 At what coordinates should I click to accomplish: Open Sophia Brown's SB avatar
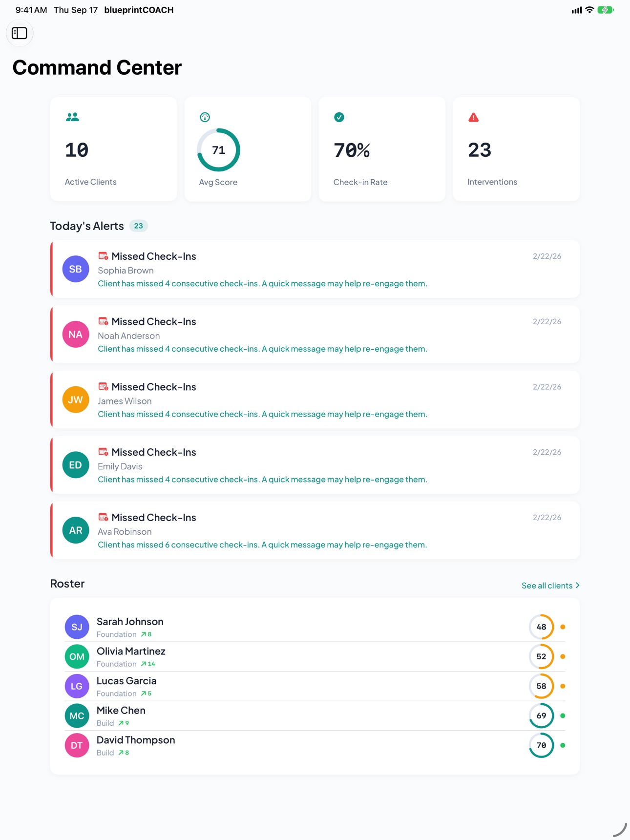pos(76,269)
